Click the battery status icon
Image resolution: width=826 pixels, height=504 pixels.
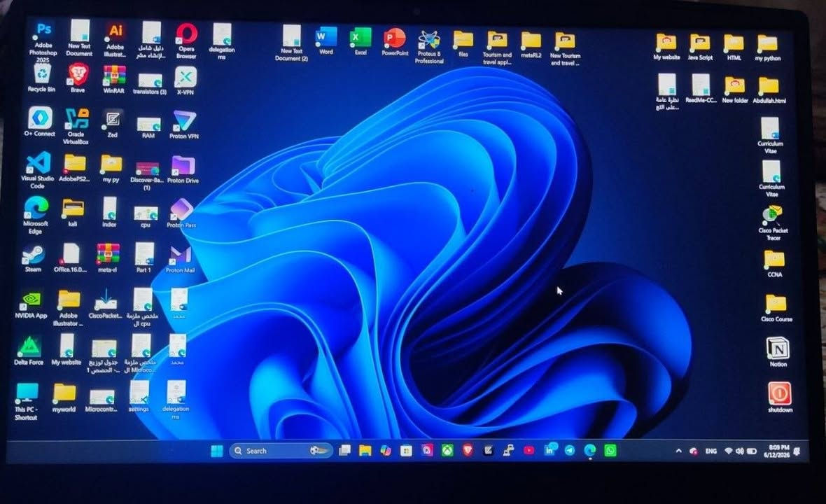click(x=752, y=451)
